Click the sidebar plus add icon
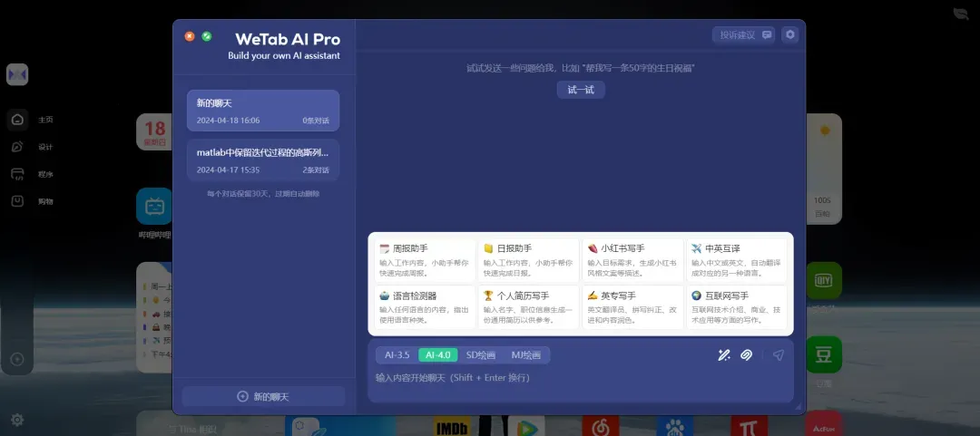 [x=17, y=359]
